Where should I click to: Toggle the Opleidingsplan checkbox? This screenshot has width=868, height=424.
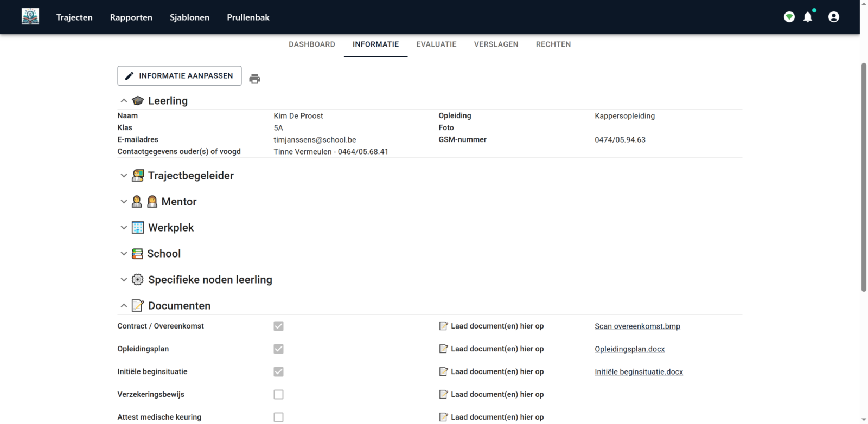pyautogui.click(x=278, y=349)
